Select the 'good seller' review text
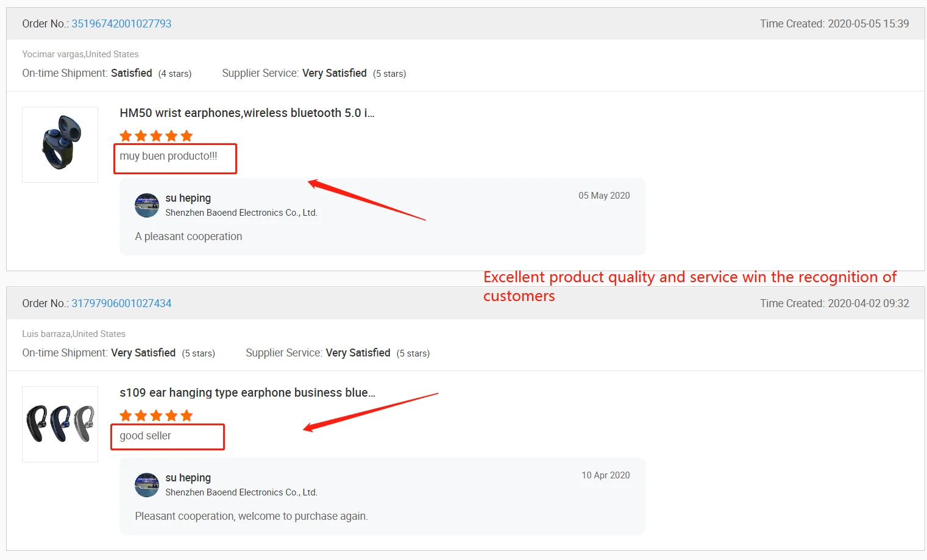The height and width of the screenshot is (560, 927). [145, 436]
